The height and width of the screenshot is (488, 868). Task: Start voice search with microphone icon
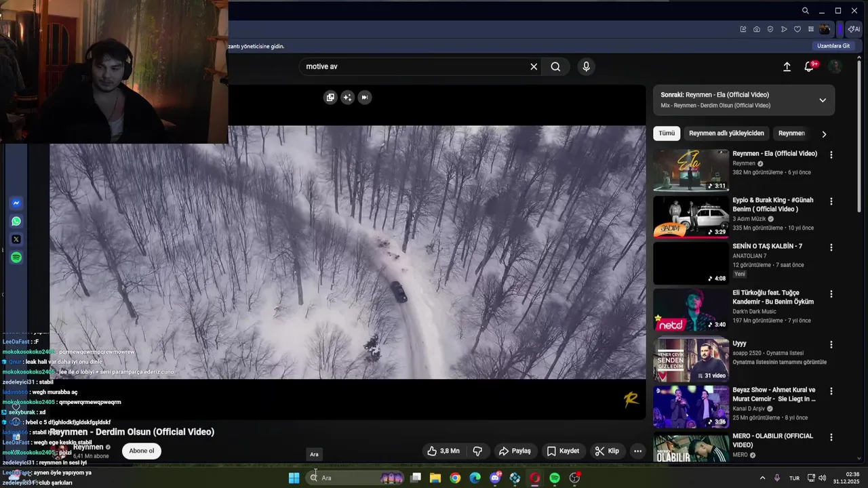(586, 66)
